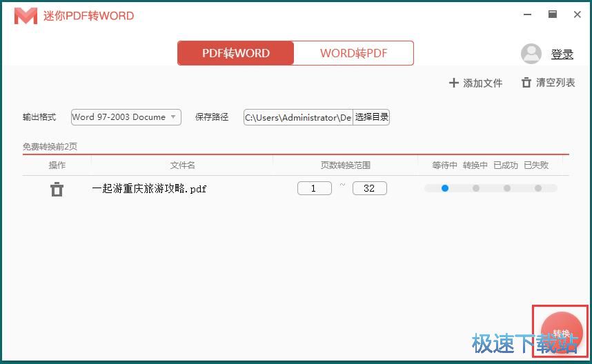Click the red M application logo
Screen dimensions: 592x364
pos(26,16)
